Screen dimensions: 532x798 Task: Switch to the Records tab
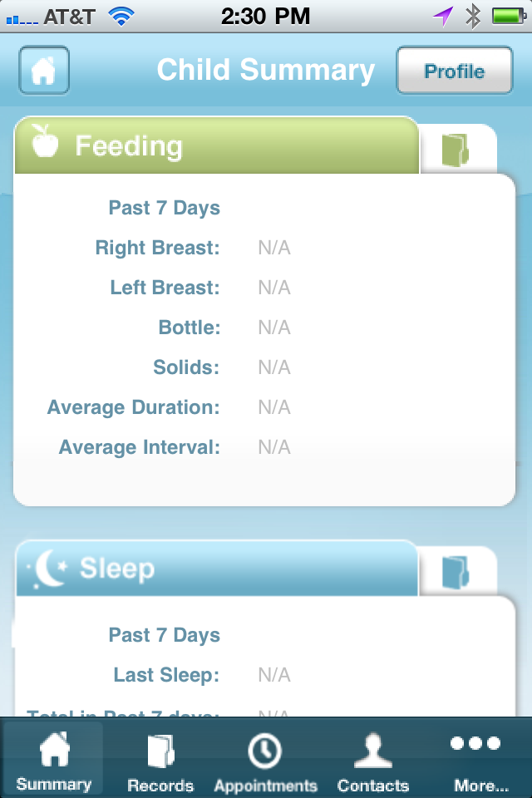pos(160,758)
